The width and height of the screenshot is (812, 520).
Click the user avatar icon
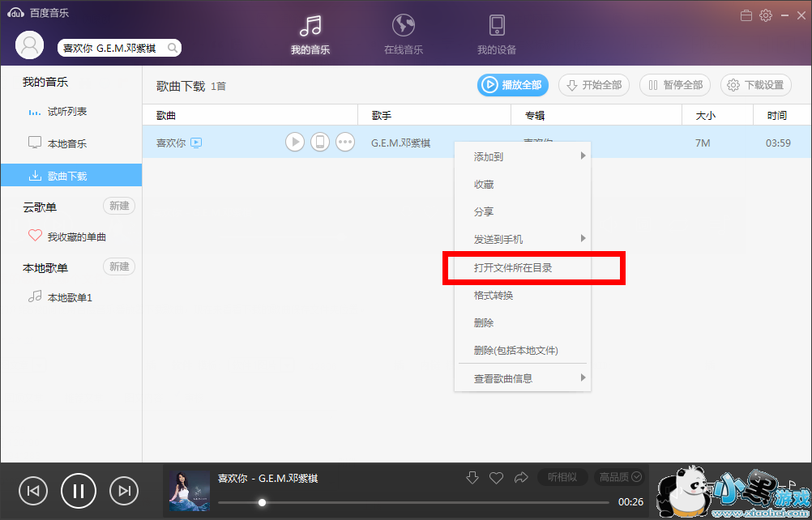(29, 45)
